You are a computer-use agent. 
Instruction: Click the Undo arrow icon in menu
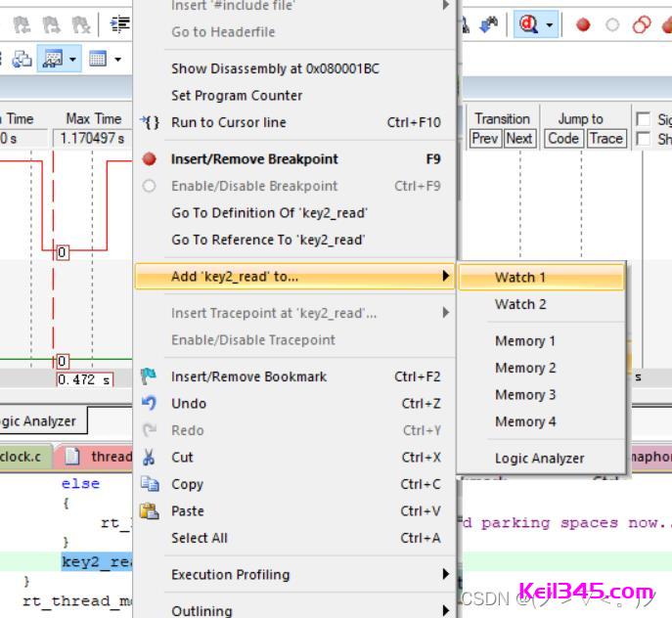click(150, 403)
